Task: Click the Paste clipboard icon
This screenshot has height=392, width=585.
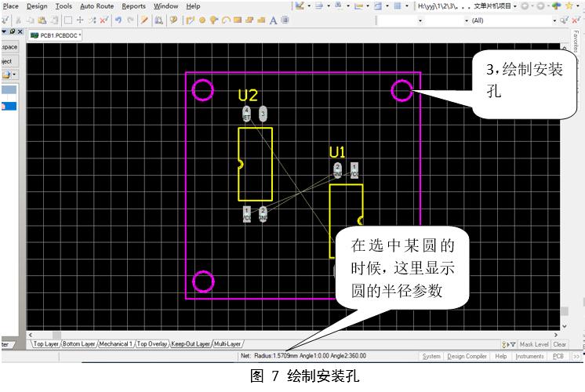Action: (x=42, y=20)
